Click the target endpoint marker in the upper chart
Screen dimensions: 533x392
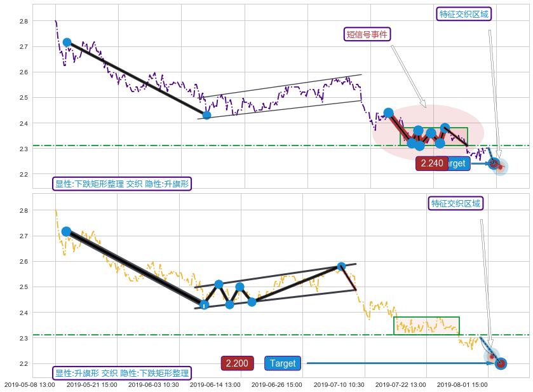495,164
